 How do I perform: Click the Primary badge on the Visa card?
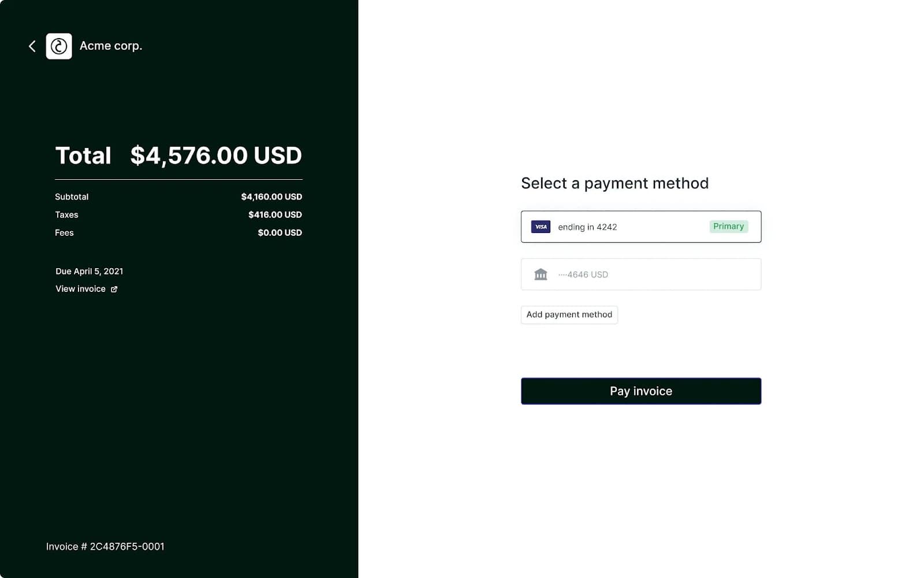(728, 226)
